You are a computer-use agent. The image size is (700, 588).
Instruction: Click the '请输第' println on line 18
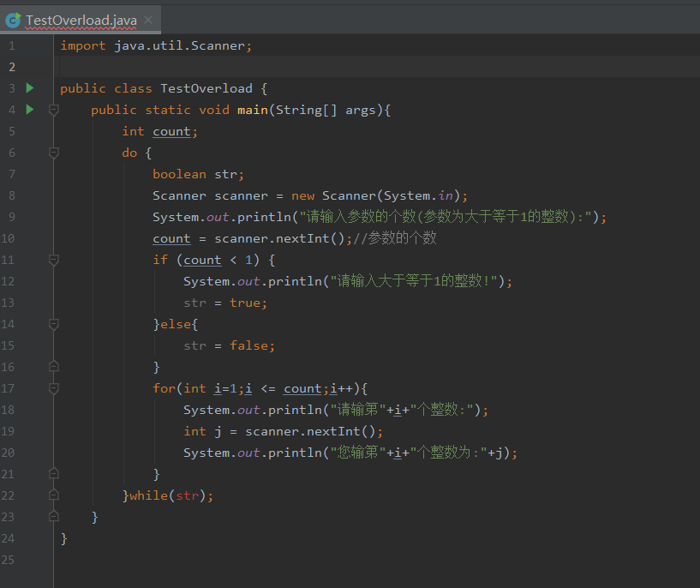point(336,410)
